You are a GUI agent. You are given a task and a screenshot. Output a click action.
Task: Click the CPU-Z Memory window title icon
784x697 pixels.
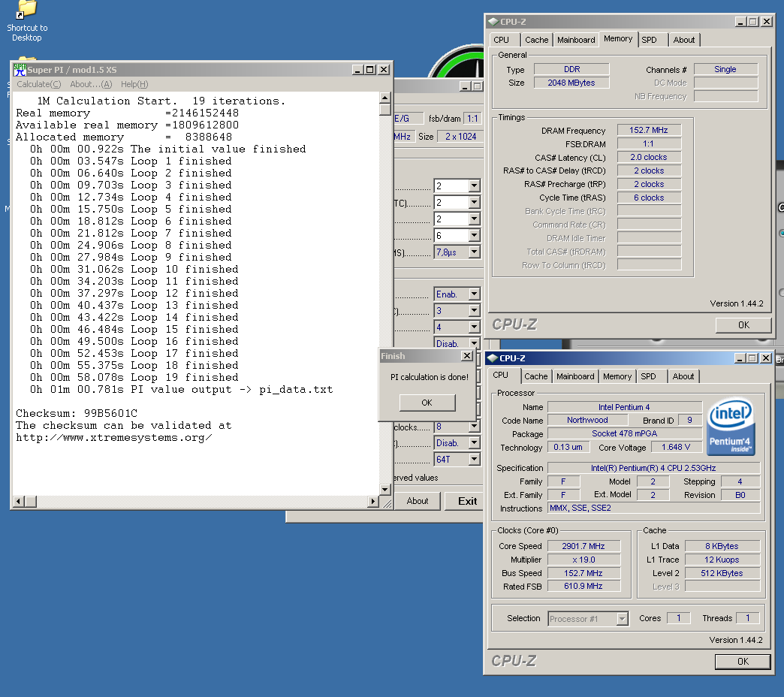[x=493, y=22]
